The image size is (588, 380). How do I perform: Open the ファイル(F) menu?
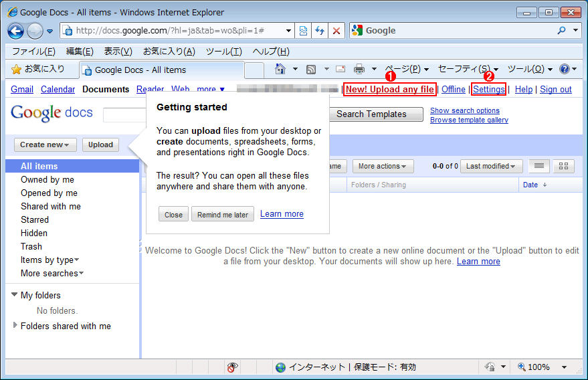pyautogui.click(x=33, y=52)
